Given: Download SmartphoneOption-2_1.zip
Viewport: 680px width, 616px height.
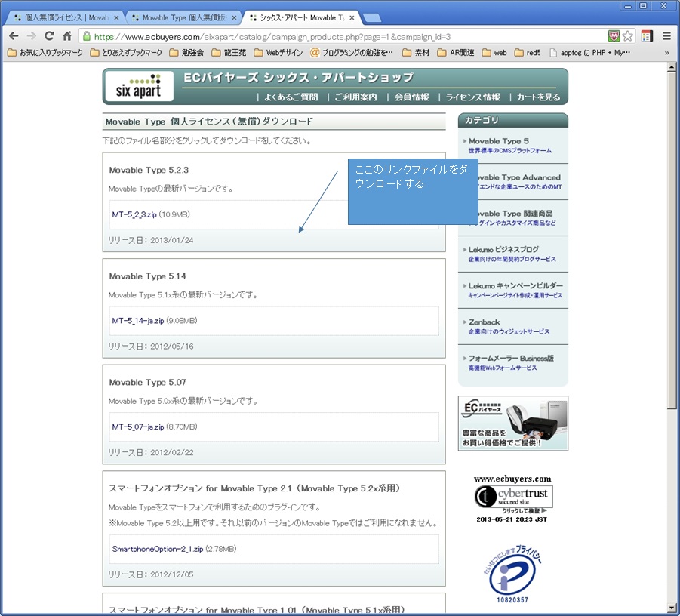Looking at the screenshot, I should (158, 550).
